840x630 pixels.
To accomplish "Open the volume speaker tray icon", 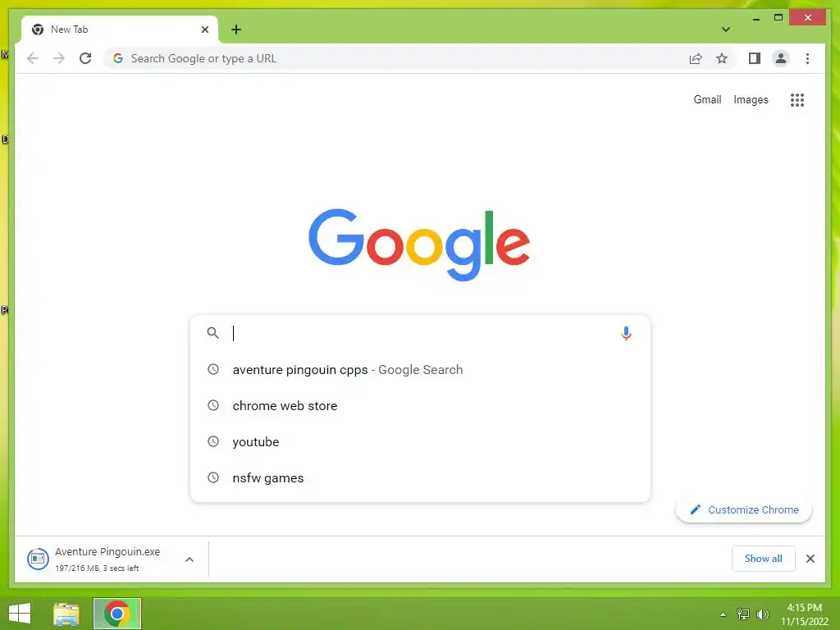I will (x=762, y=614).
